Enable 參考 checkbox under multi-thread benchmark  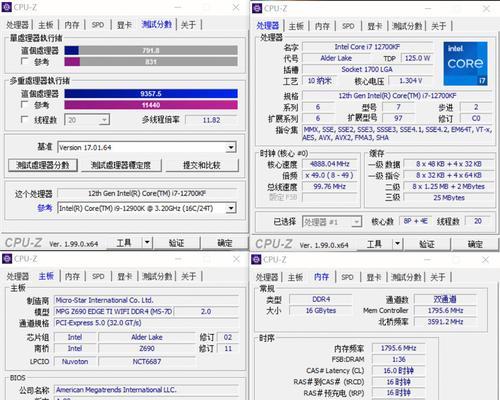click(24, 105)
